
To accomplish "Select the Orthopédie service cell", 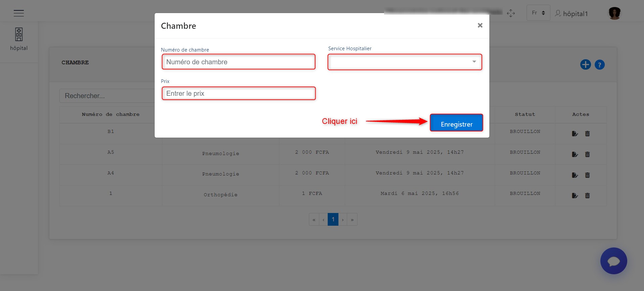I will [221, 195].
